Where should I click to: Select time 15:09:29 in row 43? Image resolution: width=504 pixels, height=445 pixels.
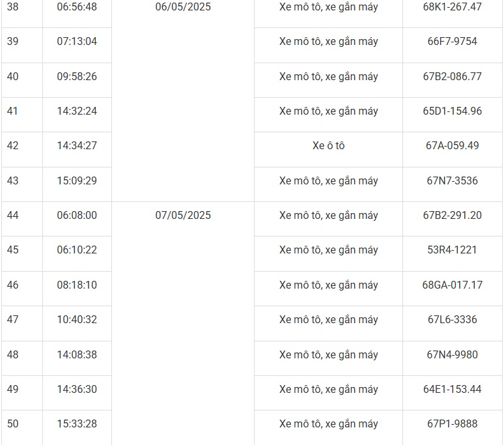[77, 180]
